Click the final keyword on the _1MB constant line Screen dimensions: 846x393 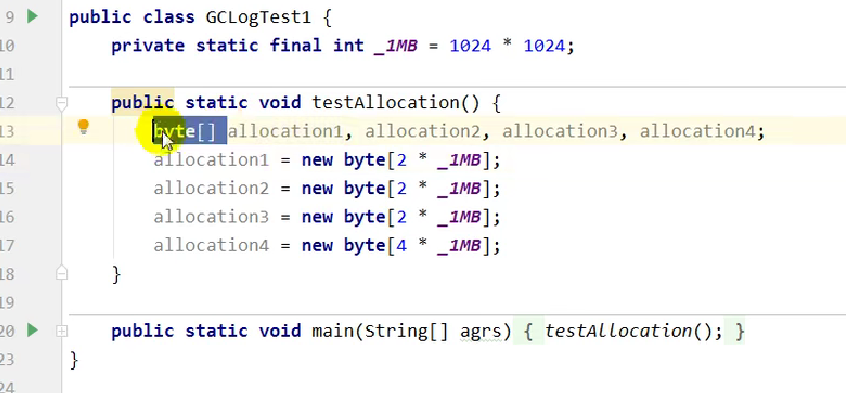pyautogui.click(x=295, y=46)
